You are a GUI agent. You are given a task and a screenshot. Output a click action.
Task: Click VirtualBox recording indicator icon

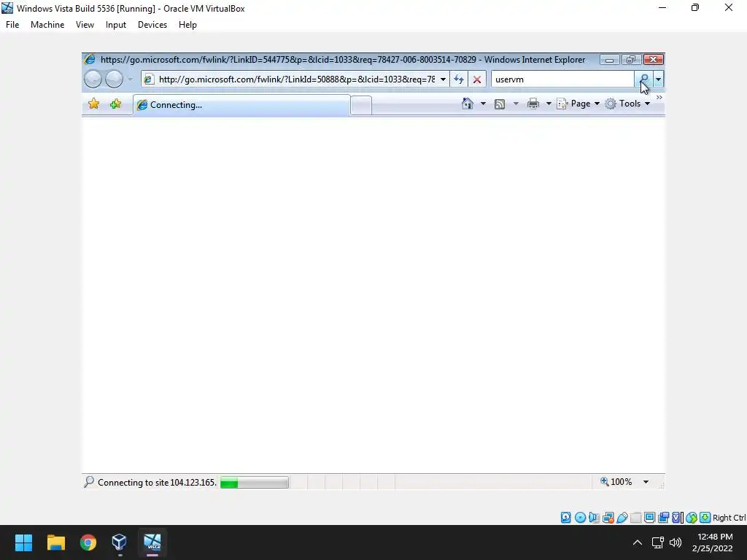pos(663,518)
